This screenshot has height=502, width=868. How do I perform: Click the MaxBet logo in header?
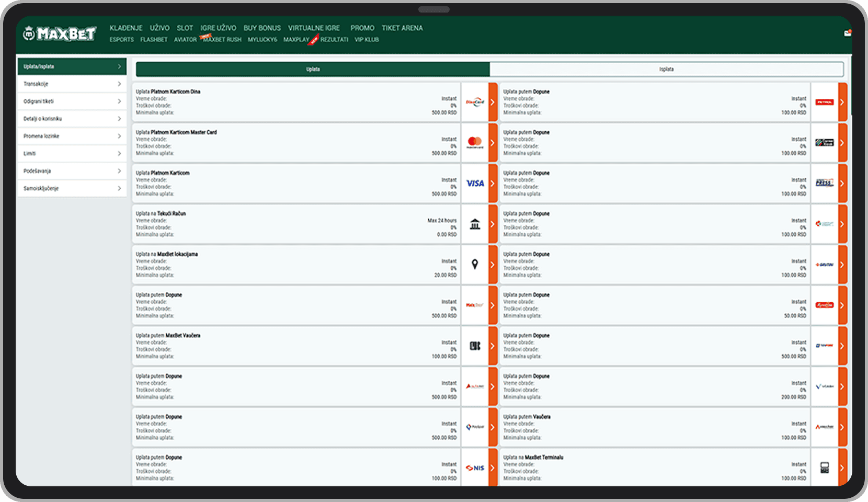click(x=60, y=34)
